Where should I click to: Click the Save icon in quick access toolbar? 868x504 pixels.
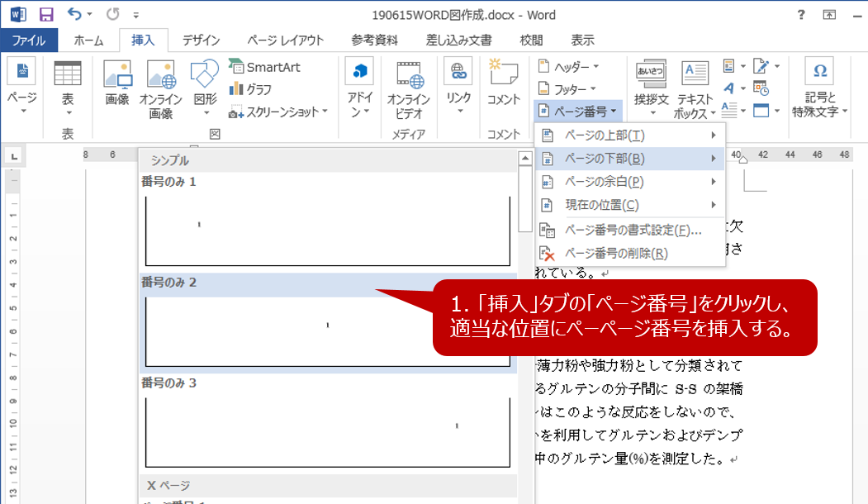[x=46, y=14]
